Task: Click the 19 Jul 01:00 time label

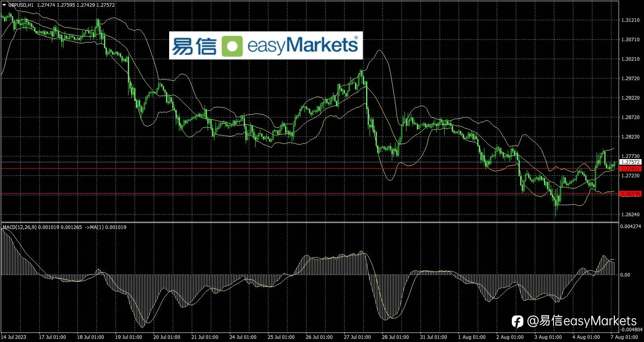Action: tap(129, 337)
